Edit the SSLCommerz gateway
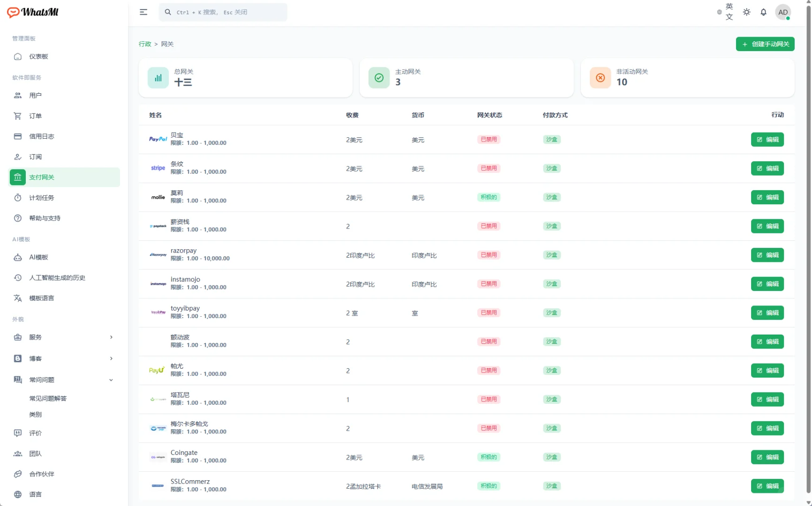This screenshot has width=812, height=506. click(x=767, y=486)
